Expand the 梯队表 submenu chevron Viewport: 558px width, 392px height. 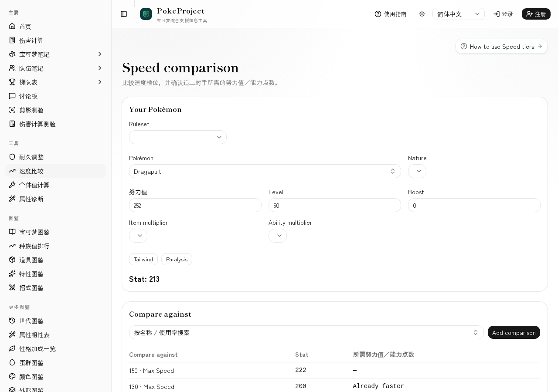pos(99,82)
